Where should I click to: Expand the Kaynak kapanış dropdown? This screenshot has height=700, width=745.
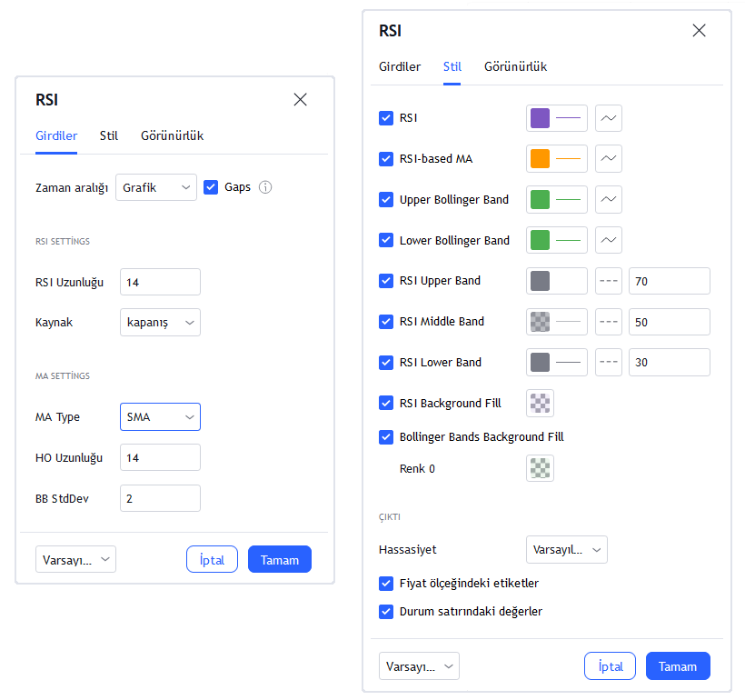click(160, 323)
